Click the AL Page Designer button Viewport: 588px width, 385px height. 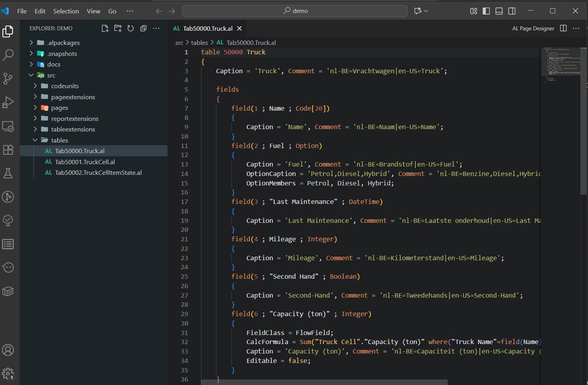[x=533, y=28]
